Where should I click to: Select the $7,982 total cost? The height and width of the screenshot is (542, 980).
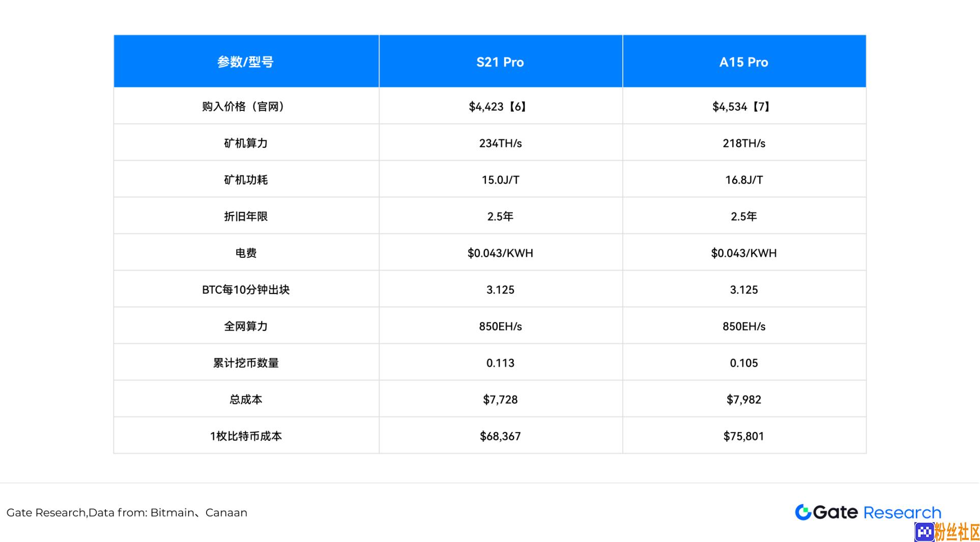[x=744, y=399]
